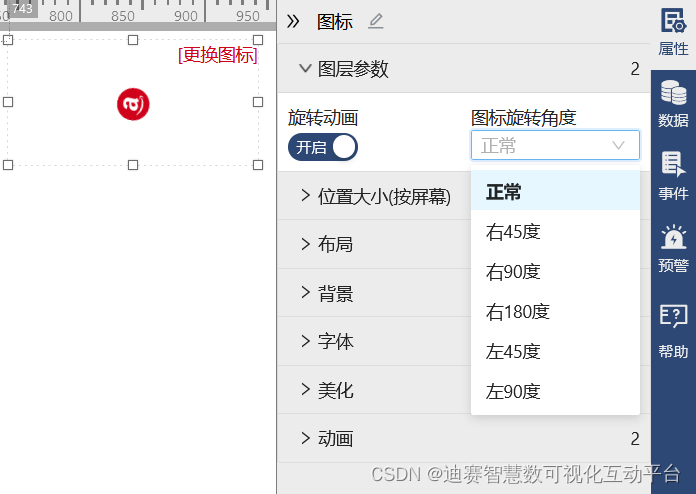Open the 图标旋转角度 dropdown box
The image size is (696, 494).
[555, 145]
